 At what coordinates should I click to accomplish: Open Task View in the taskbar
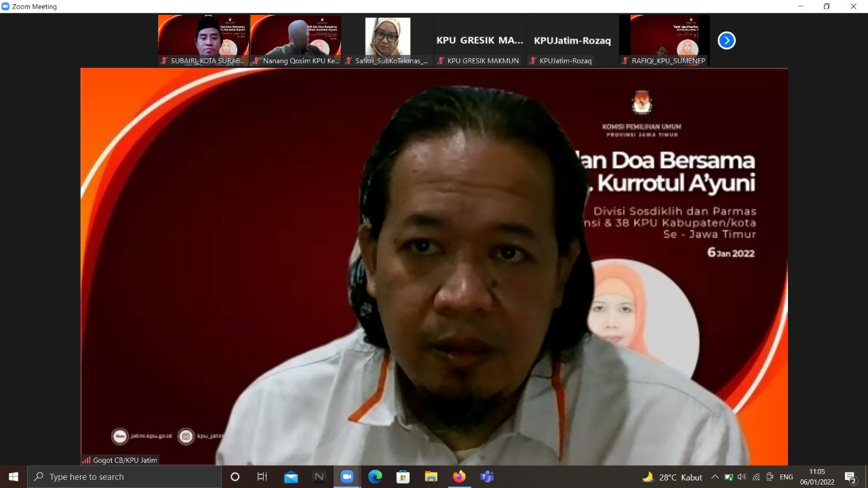tap(262, 477)
